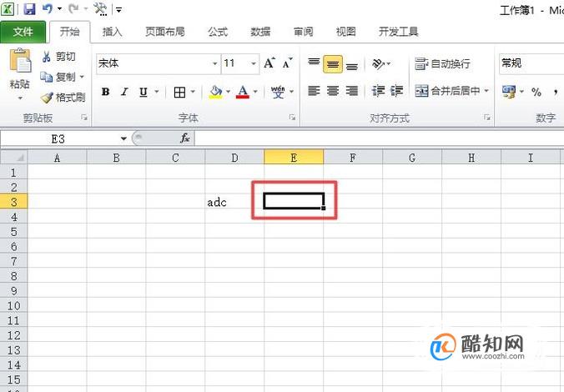Increase indent in alignment group
This screenshot has width=564, height=392.
tap(396, 91)
